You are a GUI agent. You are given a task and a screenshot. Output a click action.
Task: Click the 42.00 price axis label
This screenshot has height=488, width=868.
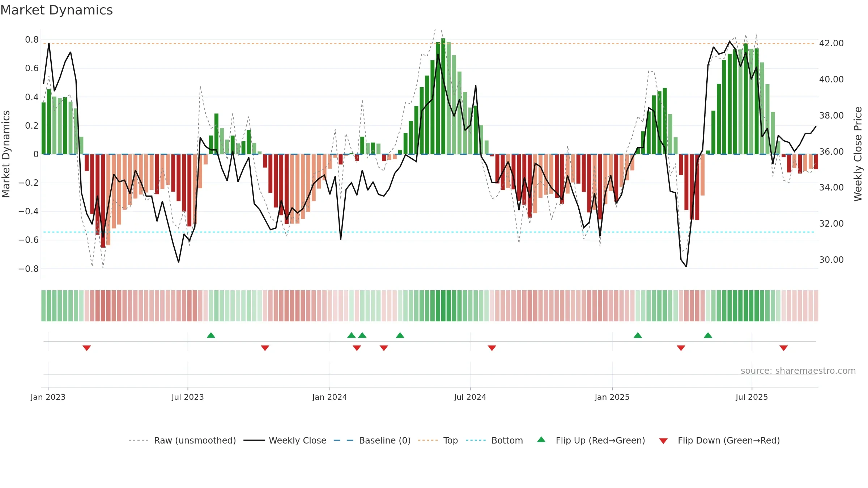831,43
